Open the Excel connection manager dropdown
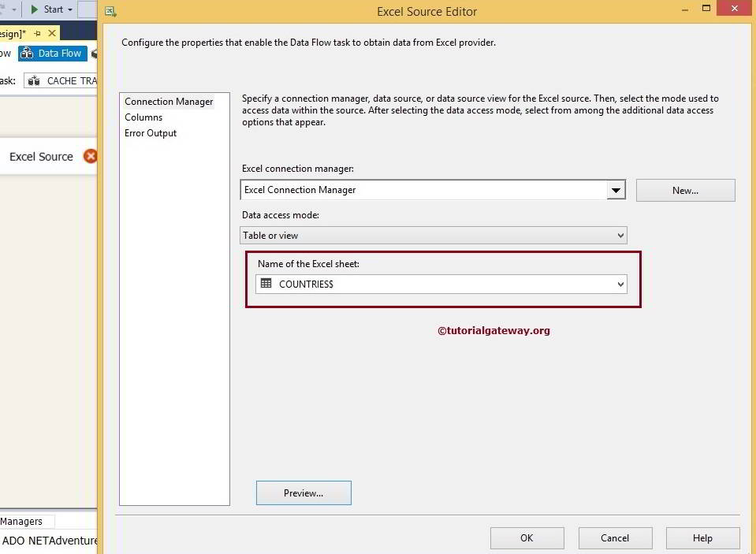This screenshot has width=756, height=554. tap(616, 189)
